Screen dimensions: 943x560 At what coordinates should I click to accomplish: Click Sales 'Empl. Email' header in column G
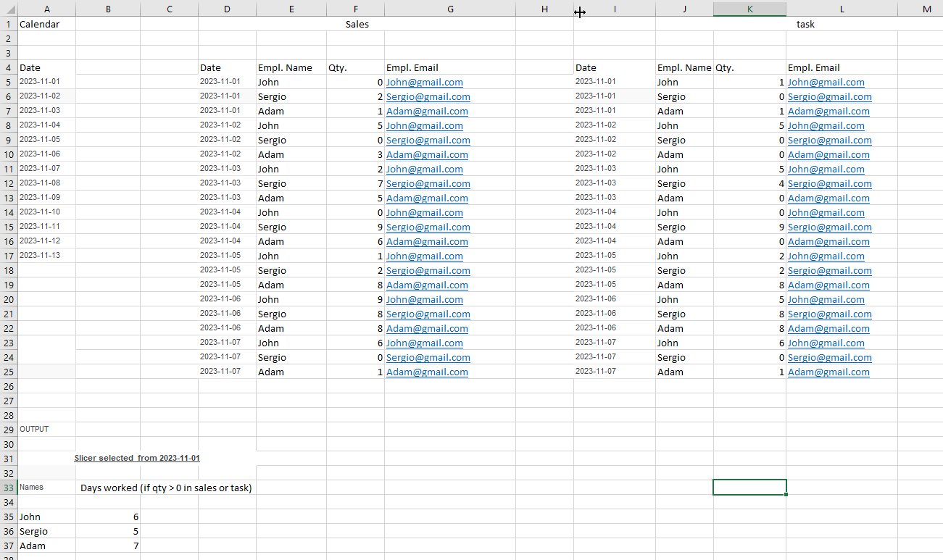[450, 67]
